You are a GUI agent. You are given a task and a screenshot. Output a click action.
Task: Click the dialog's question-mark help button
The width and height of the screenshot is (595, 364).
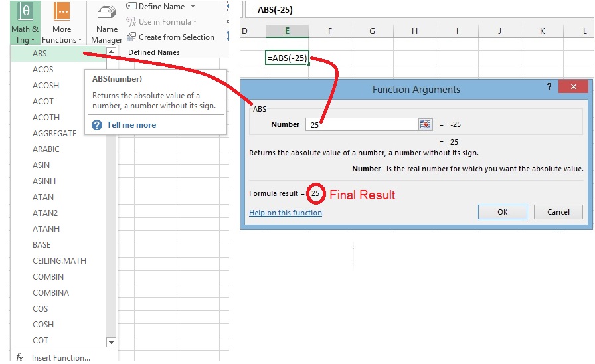(549, 86)
